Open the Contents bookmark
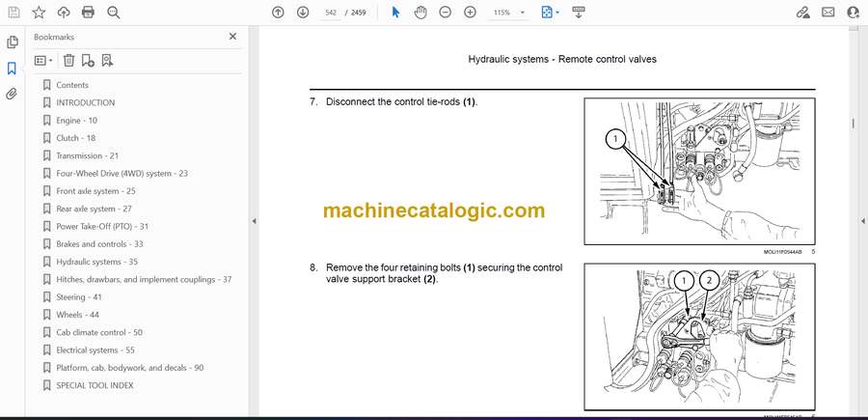Screen dimensions: 868x420 point(72,85)
